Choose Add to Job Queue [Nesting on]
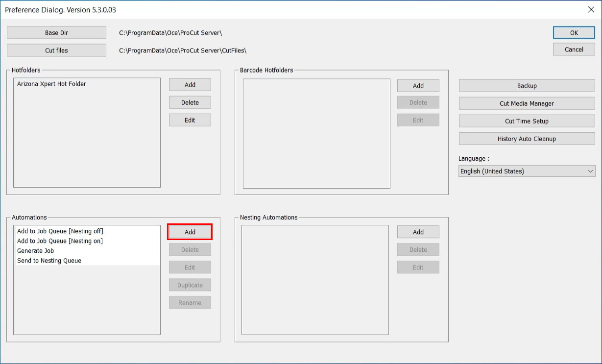 [x=60, y=241]
